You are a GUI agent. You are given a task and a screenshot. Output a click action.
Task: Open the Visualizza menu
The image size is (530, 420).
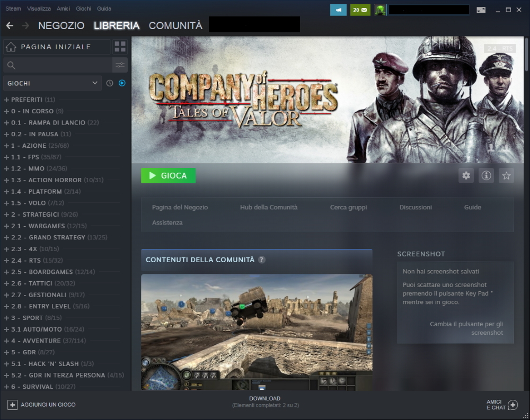coord(39,8)
